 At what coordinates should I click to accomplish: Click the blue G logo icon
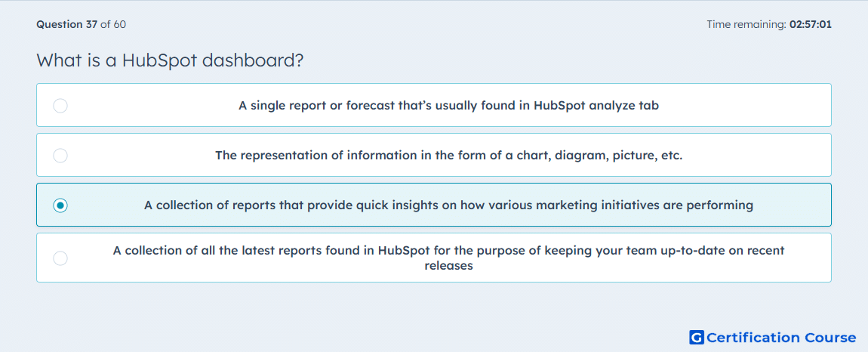pyautogui.click(x=697, y=337)
